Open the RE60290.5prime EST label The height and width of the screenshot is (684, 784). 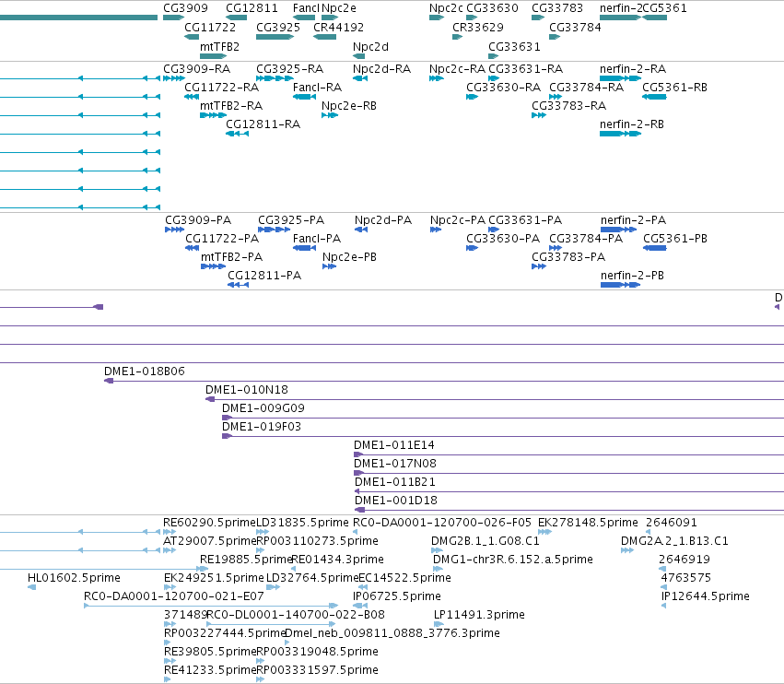click(x=209, y=523)
